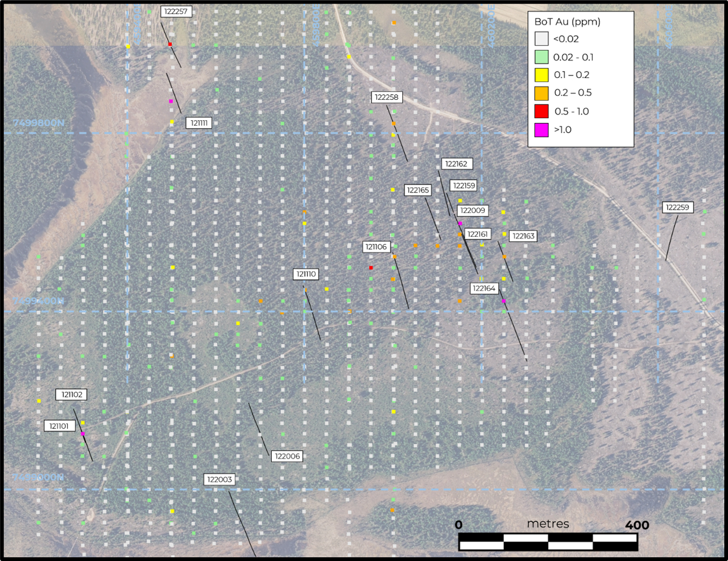The width and height of the screenshot is (728, 561).
Task: Click drill hole label 121106
Action: [x=376, y=247]
